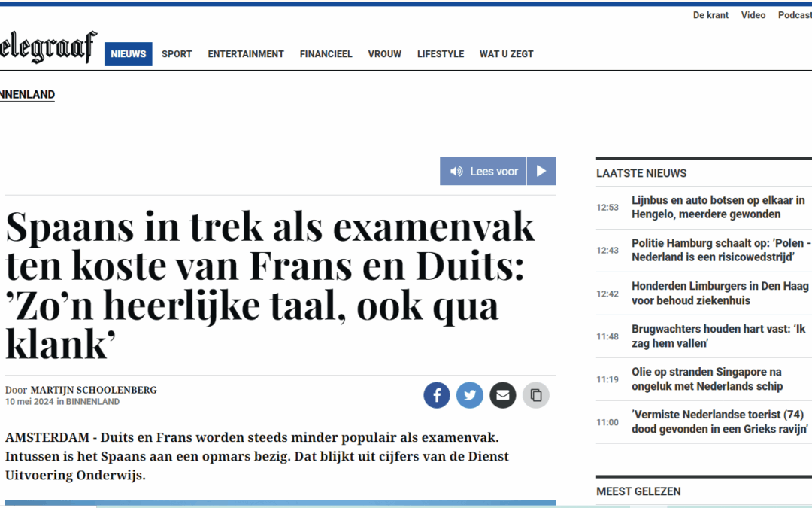Open Politie Hamburg schaalt op story
Image resolution: width=812 pixels, height=508 pixels.
click(721, 251)
